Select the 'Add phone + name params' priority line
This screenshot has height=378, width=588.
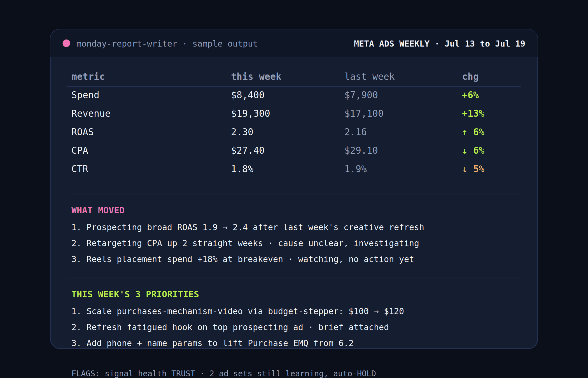(212, 343)
